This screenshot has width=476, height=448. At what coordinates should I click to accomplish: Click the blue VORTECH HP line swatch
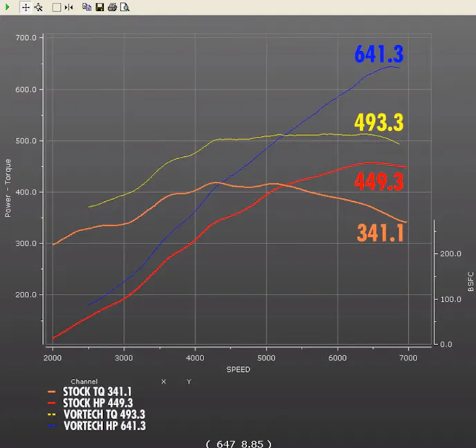click(x=53, y=427)
